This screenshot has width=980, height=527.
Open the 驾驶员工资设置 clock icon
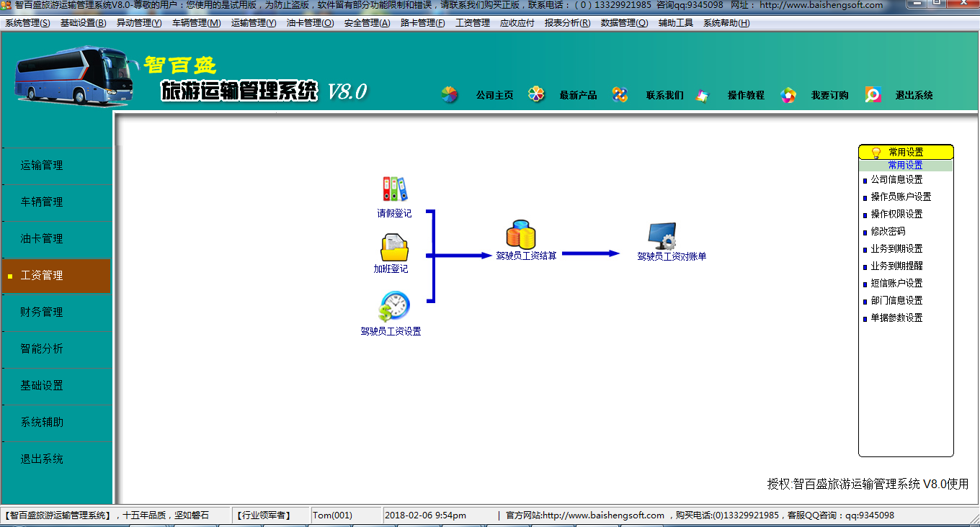tap(394, 306)
